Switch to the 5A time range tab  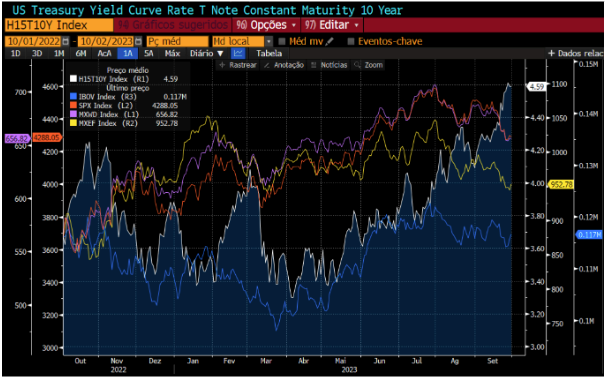pos(149,54)
